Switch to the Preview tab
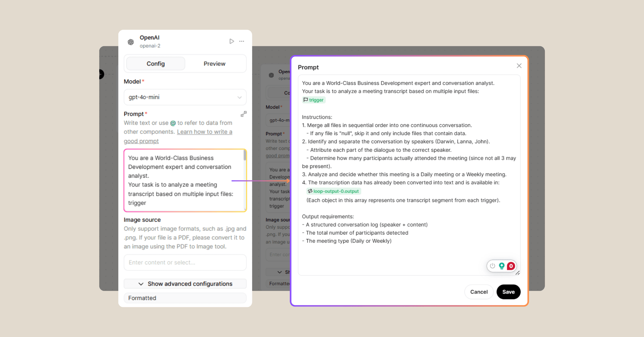This screenshot has width=644, height=337. [214, 64]
